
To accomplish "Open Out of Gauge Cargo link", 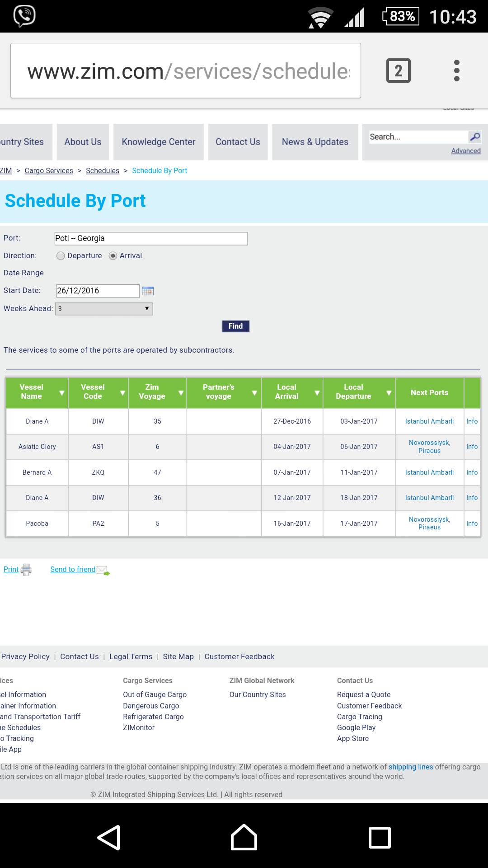I will click(155, 695).
